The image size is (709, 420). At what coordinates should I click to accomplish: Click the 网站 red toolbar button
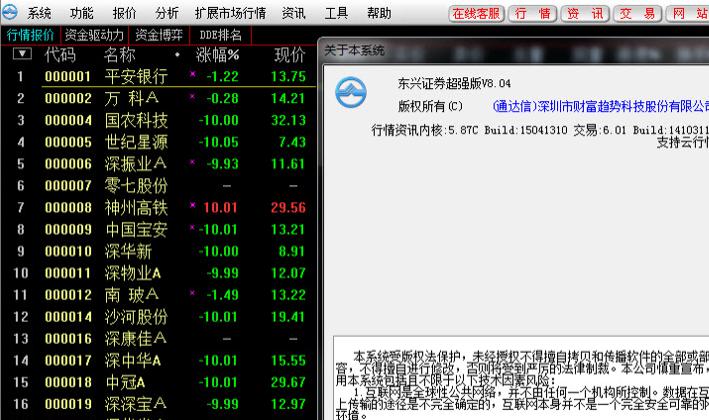click(688, 14)
